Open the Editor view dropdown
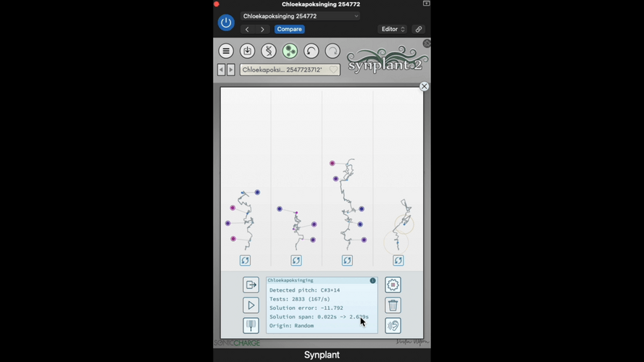Viewport: 644px width, 362px height. 393,29
